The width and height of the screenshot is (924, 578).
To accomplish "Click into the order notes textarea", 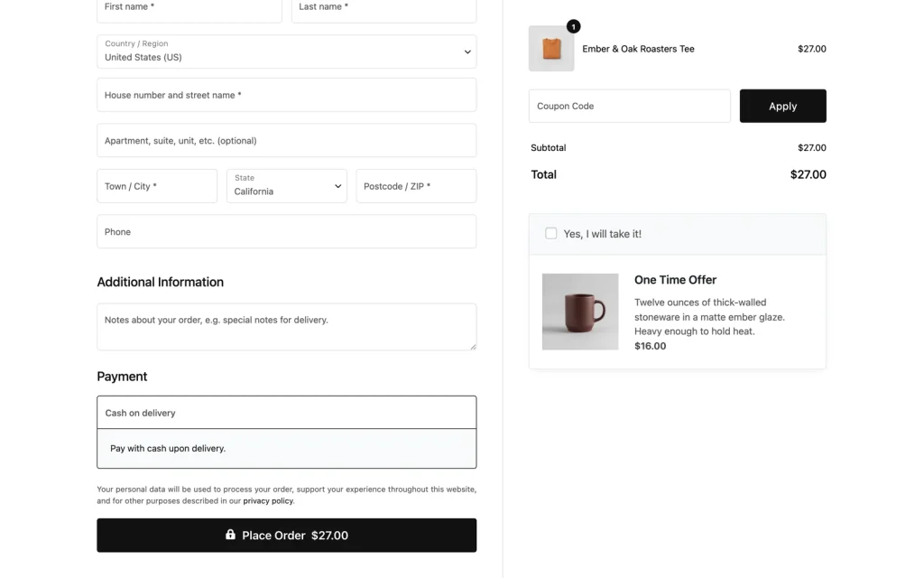I will pos(286,327).
